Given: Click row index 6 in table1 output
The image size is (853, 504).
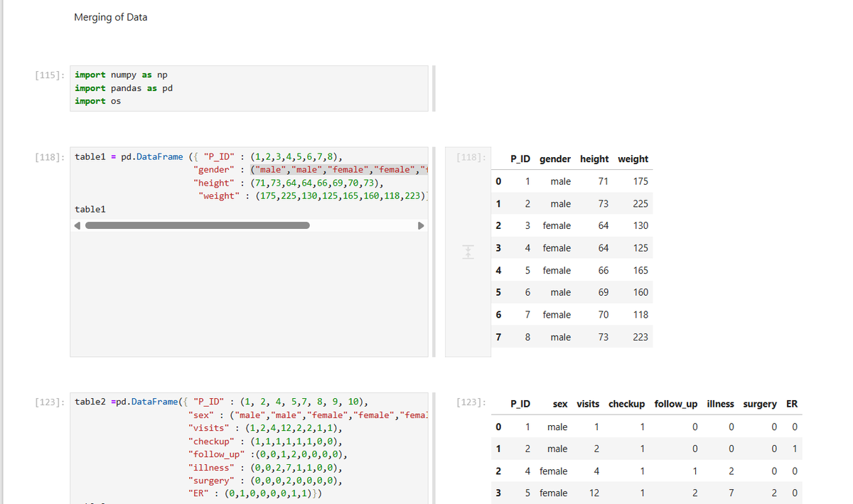Looking at the screenshot, I should point(498,315).
